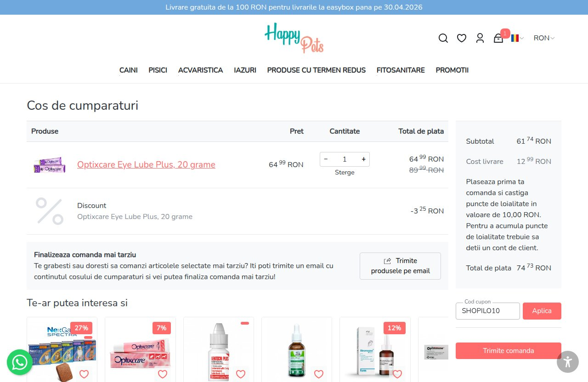
Task: Expand the RON currency dropdown
Action: point(544,38)
